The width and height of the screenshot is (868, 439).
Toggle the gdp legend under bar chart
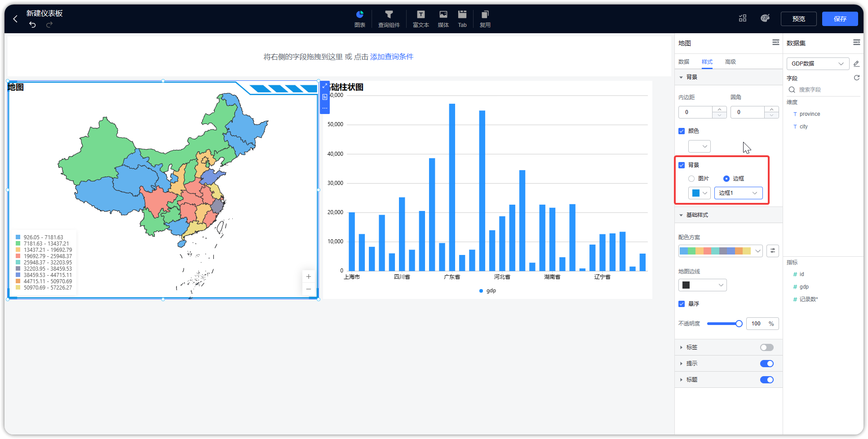(x=487, y=291)
